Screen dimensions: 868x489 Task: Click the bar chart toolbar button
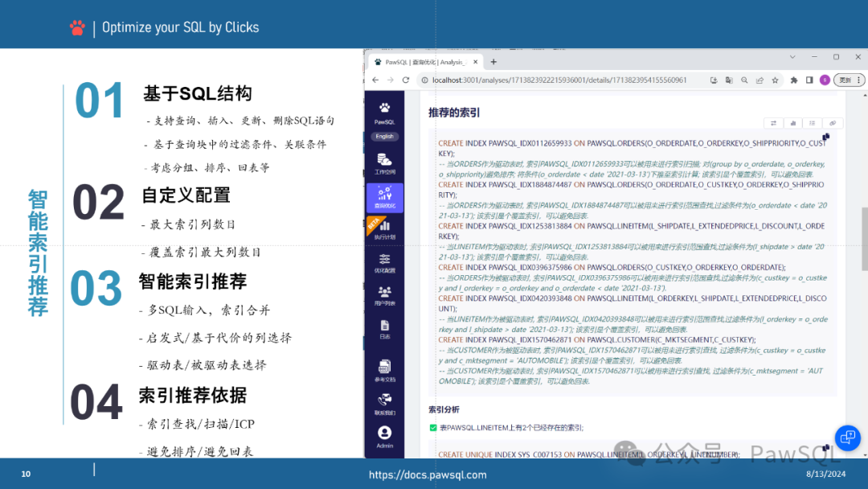792,123
